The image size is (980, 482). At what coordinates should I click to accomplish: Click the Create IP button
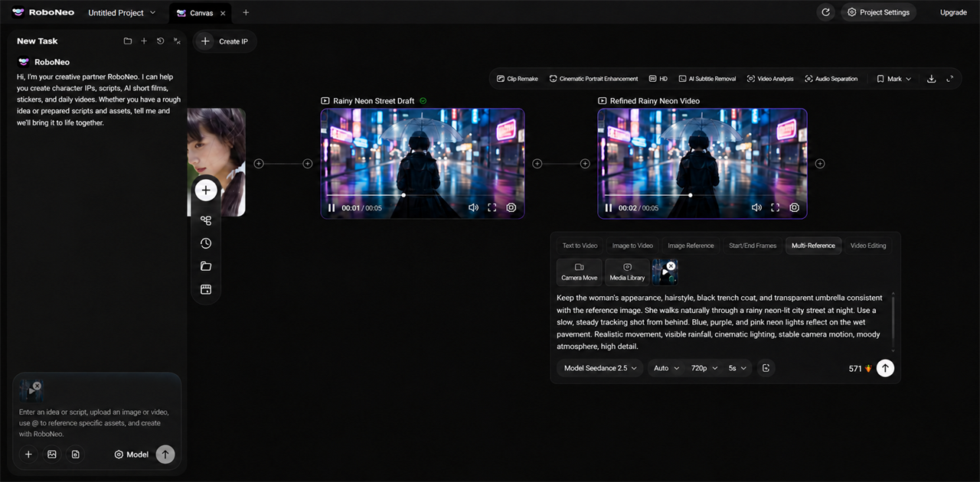pyautogui.click(x=224, y=41)
